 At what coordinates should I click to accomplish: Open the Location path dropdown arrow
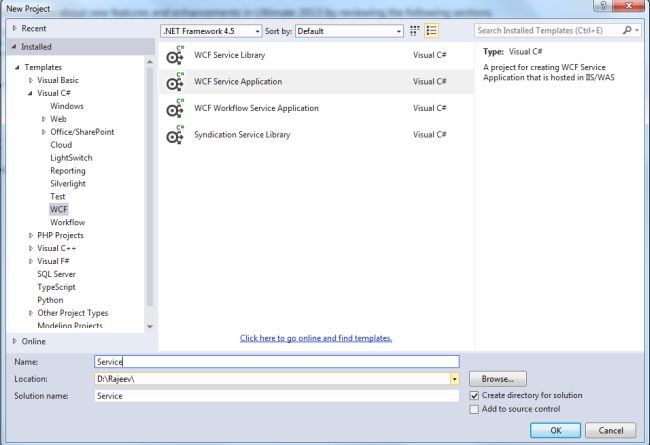tap(455, 379)
